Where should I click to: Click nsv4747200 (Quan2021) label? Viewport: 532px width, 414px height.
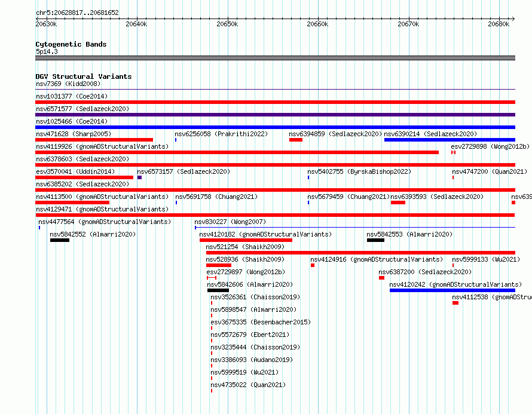tap(490, 171)
